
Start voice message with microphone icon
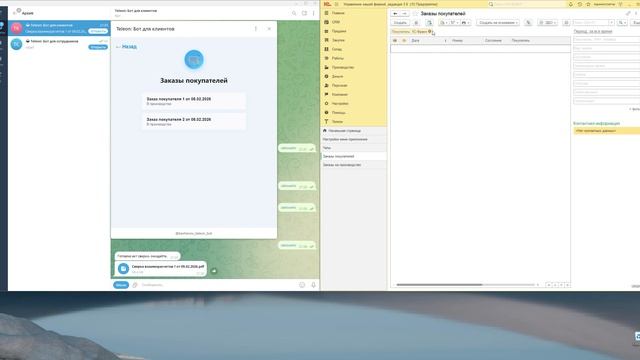point(313,285)
